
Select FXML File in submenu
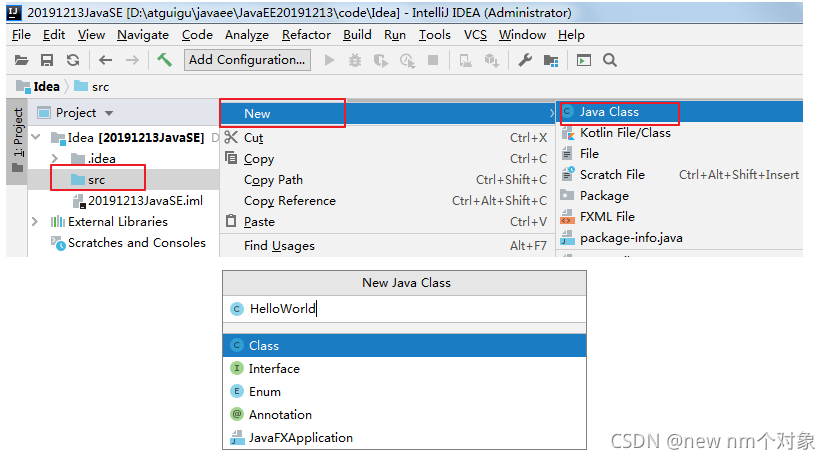pos(680,217)
